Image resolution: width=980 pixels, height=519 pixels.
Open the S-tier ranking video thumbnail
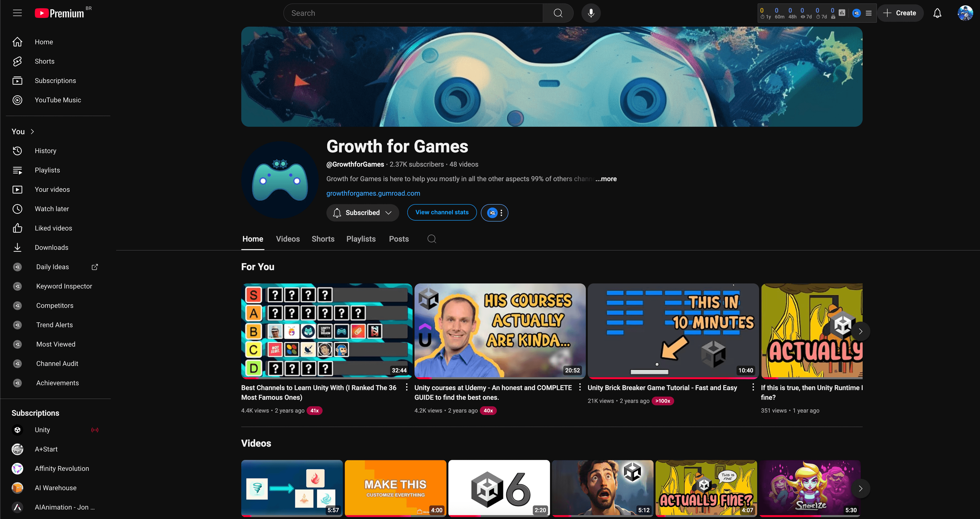326,331
